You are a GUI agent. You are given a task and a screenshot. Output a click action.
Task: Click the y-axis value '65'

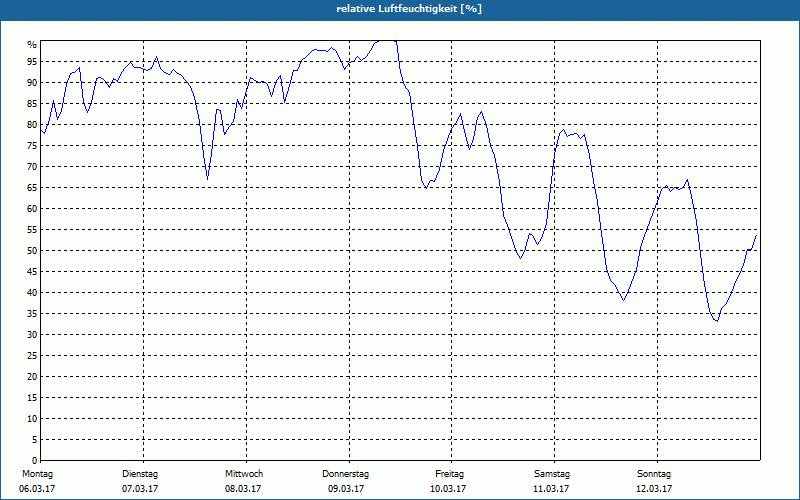coord(32,188)
